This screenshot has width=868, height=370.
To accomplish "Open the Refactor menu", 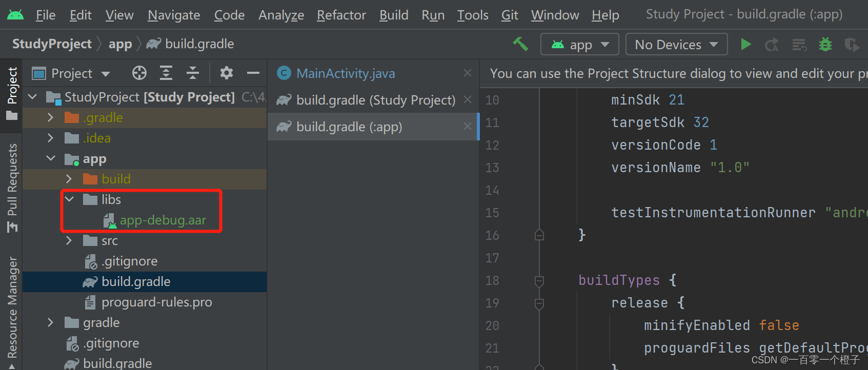I will [x=341, y=15].
